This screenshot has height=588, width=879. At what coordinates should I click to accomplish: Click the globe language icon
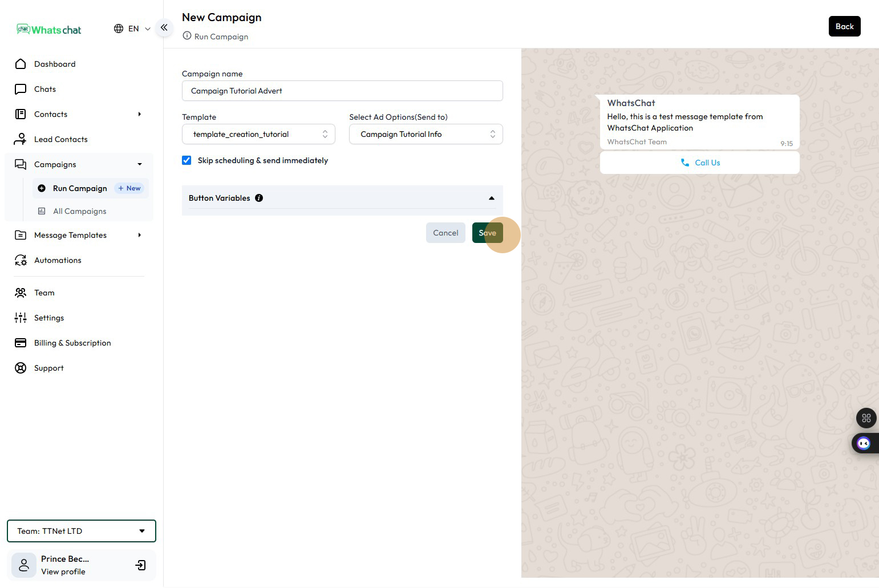[x=119, y=29]
